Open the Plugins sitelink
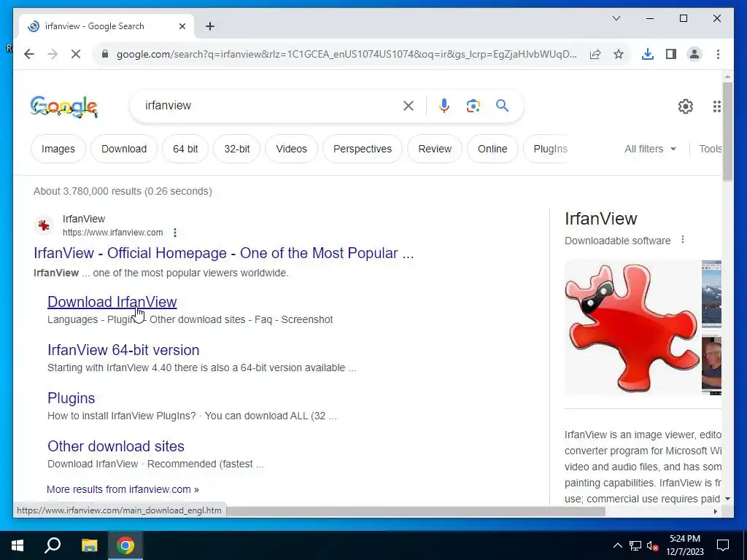 tap(71, 398)
